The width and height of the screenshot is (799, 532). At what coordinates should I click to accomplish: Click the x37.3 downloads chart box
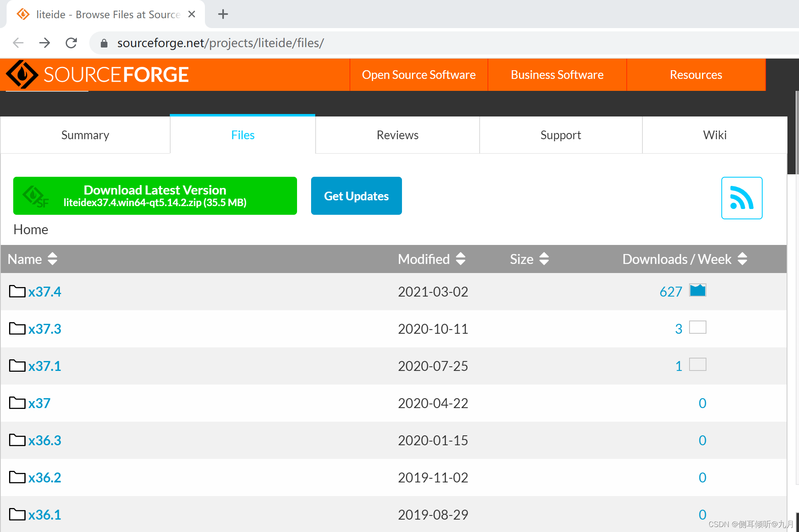[x=697, y=328]
